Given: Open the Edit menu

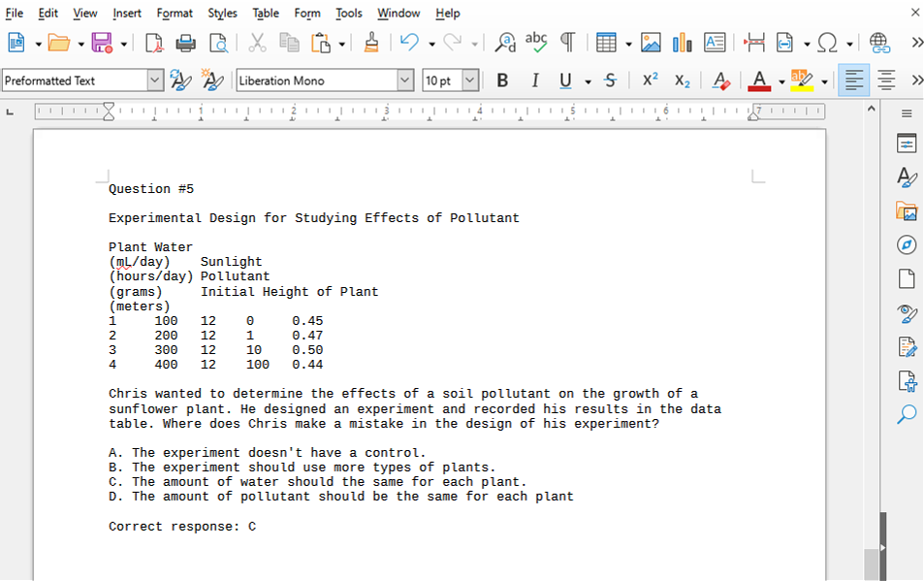Looking at the screenshot, I should coord(48,13).
